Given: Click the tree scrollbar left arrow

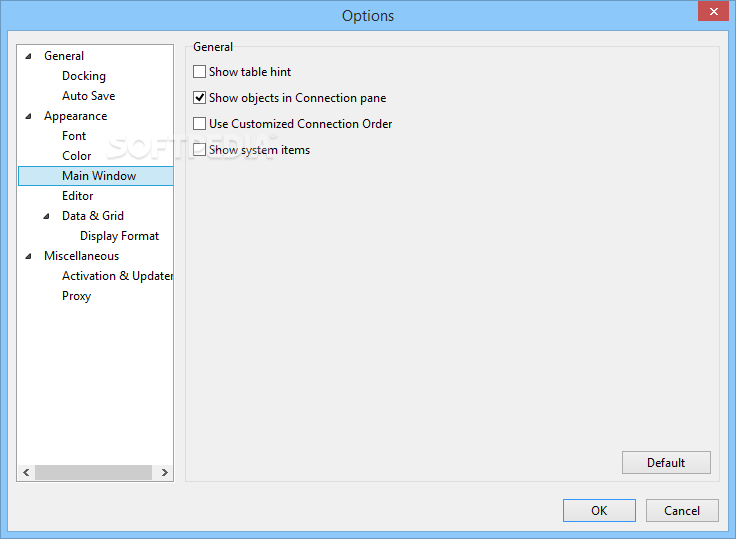Looking at the screenshot, I should click(x=26, y=472).
